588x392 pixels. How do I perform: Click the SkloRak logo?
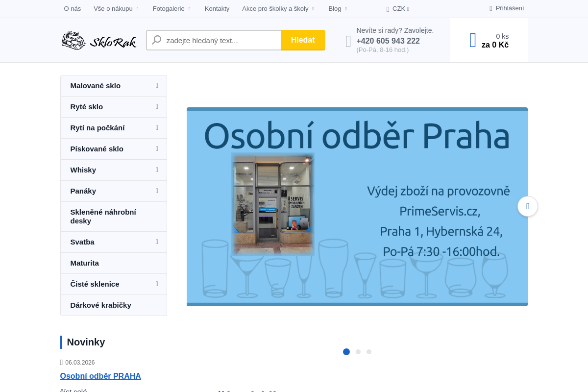click(x=99, y=40)
